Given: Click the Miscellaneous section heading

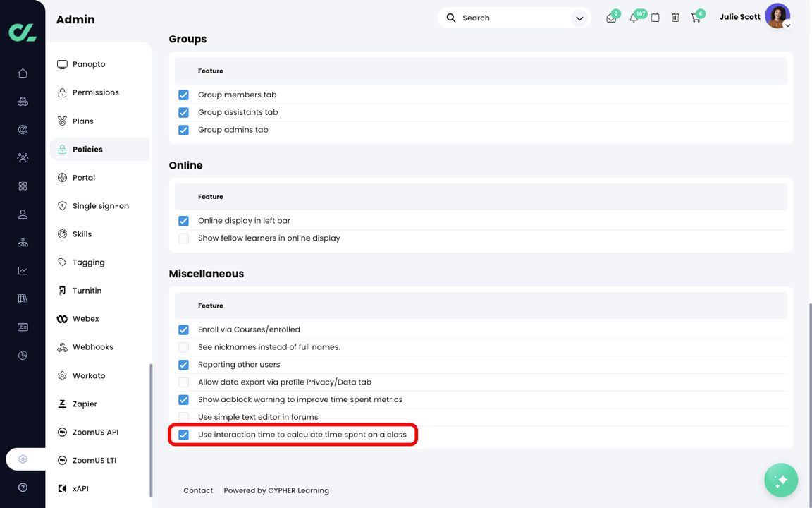Looking at the screenshot, I should coord(206,274).
